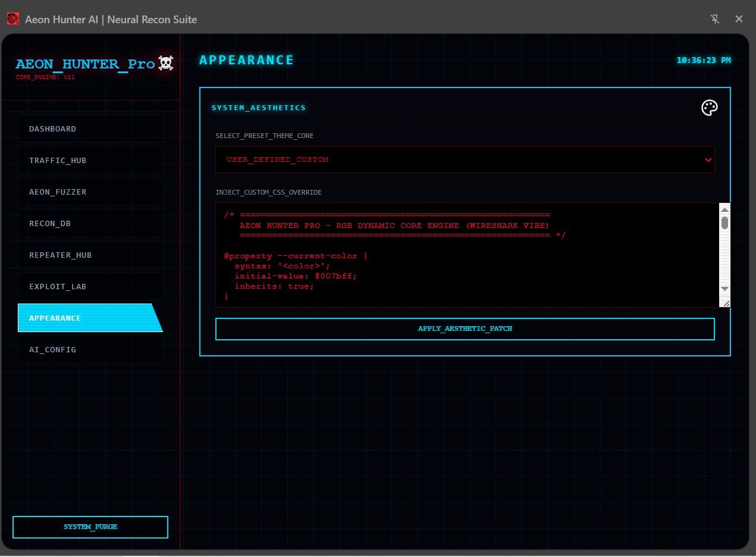Navigate to the DASHBOARD section

pyautogui.click(x=90, y=129)
